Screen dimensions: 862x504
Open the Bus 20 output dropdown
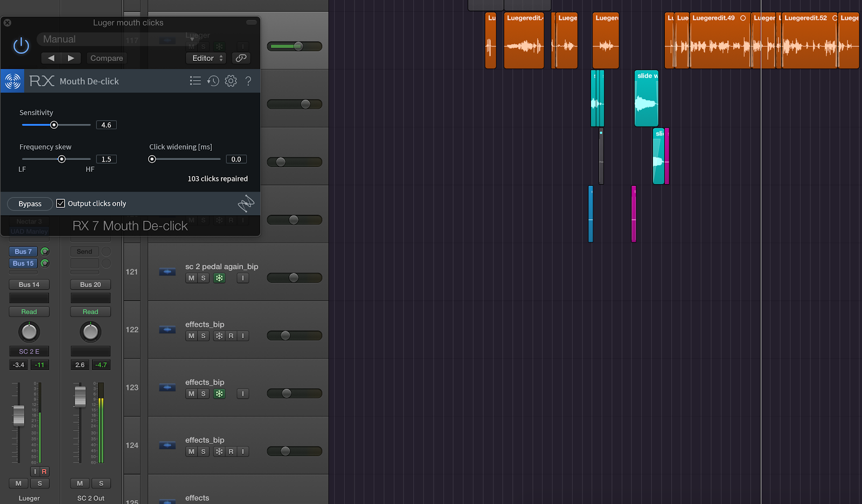[91, 284]
